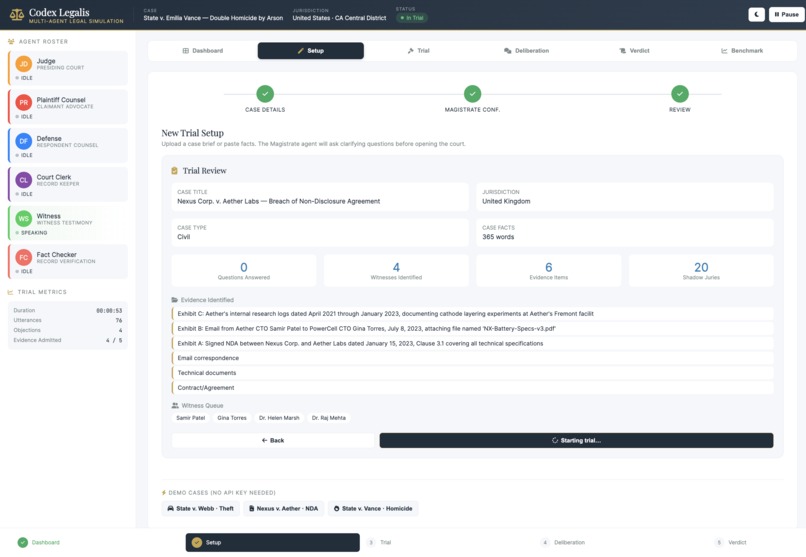Switch to the Trial tab
806x557 pixels.
418,51
